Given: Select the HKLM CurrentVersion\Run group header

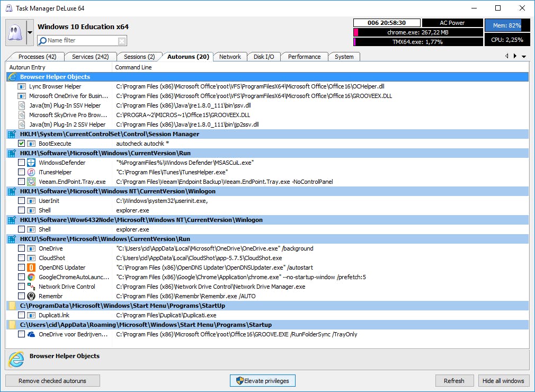Looking at the screenshot, I should tap(267, 153).
